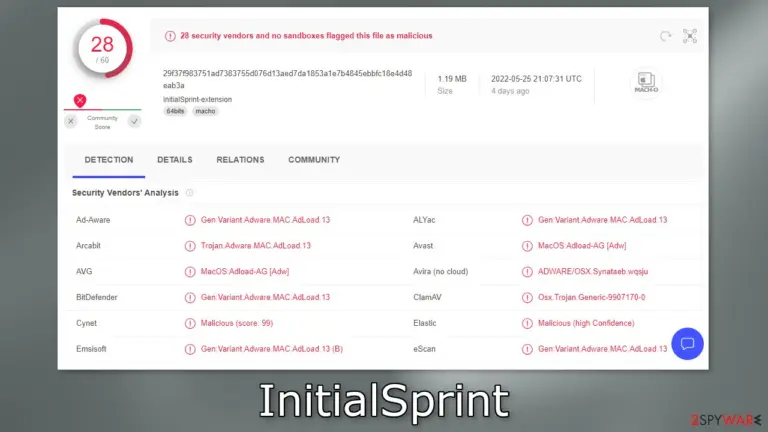Click the alert icon in Avira row

[x=527, y=272]
